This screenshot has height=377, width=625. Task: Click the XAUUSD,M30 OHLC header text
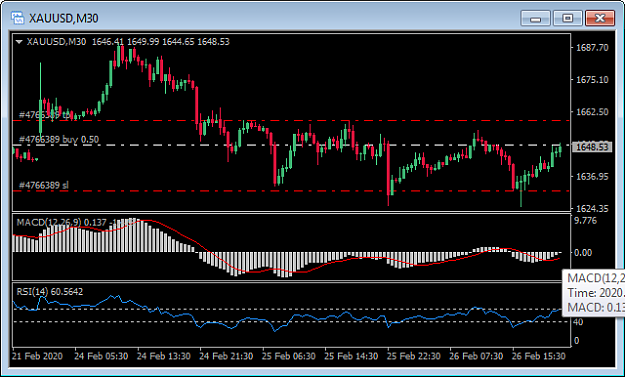[128, 42]
